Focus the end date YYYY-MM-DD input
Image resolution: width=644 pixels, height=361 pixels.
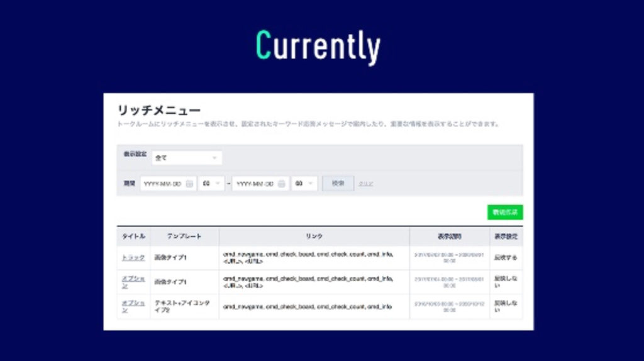(260, 184)
